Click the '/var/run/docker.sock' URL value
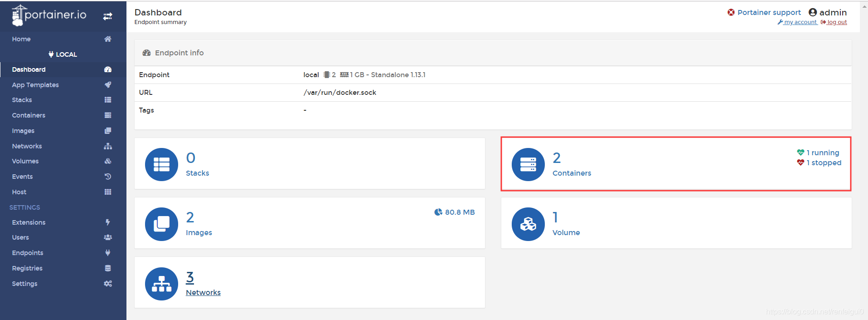Screen dimensions: 868x320 (x=340, y=93)
